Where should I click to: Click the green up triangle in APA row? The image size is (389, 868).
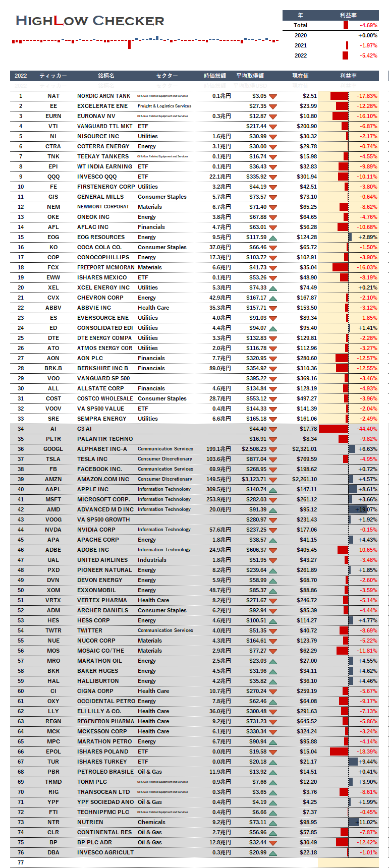[x=273, y=540]
